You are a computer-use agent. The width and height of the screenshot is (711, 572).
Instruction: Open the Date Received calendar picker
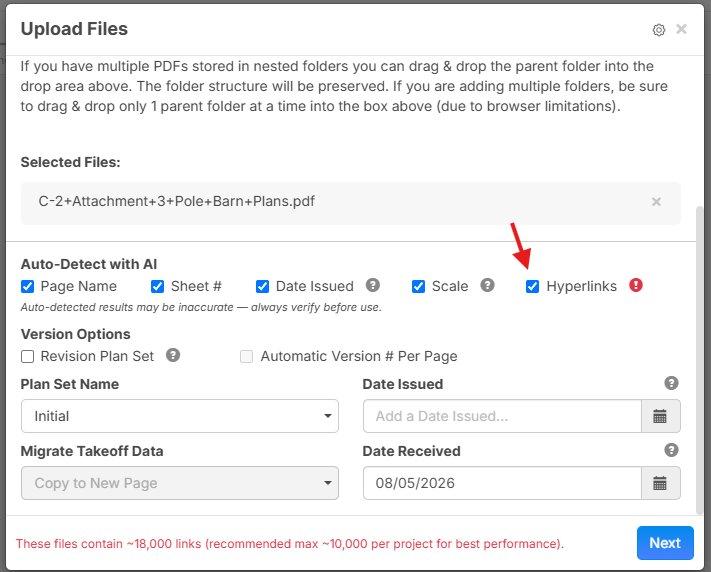pyautogui.click(x=660, y=483)
